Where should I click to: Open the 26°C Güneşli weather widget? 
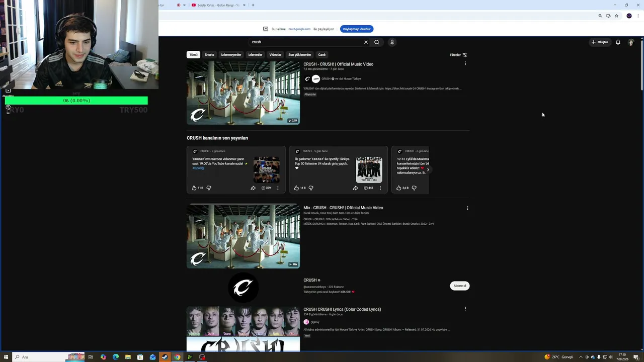pyautogui.click(x=558, y=357)
